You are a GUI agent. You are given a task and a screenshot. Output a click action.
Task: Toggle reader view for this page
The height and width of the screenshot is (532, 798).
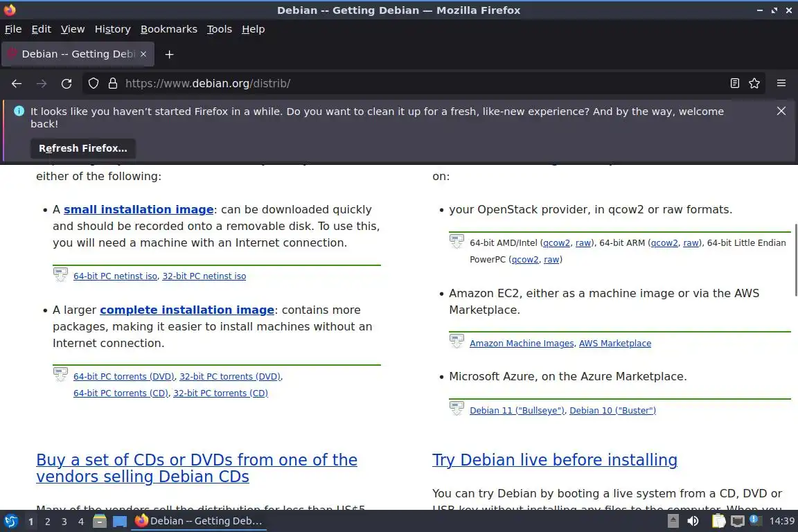click(734, 84)
